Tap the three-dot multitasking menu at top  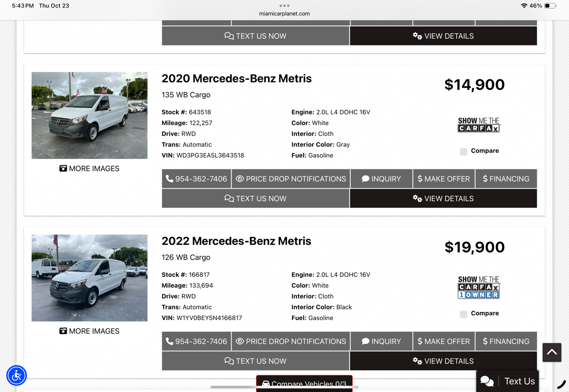(x=284, y=6)
